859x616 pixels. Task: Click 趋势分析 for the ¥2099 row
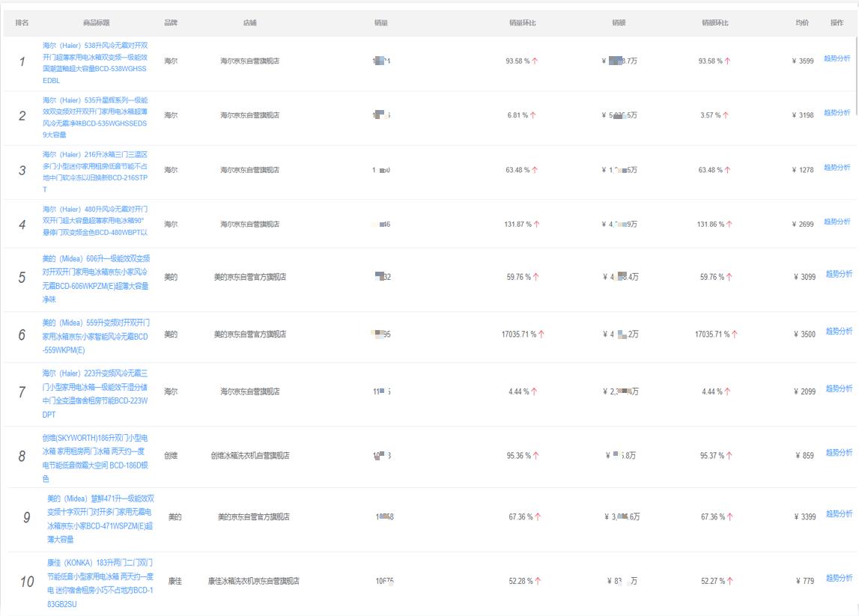tap(839, 388)
